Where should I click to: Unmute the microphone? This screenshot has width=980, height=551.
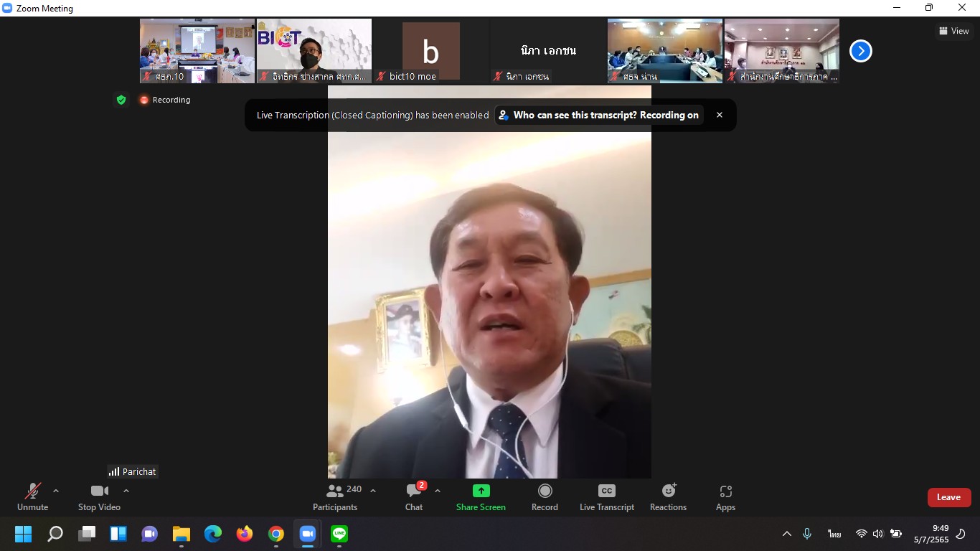[x=33, y=497]
